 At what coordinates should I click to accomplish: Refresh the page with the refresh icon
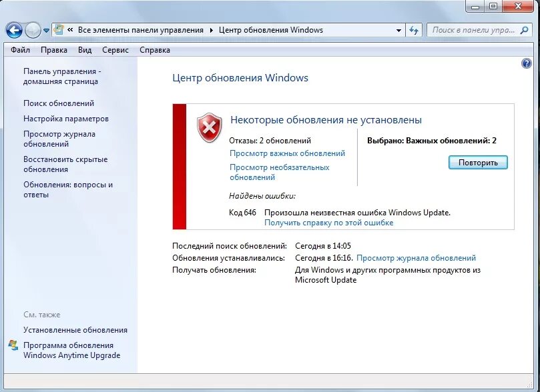pos(414,30)
